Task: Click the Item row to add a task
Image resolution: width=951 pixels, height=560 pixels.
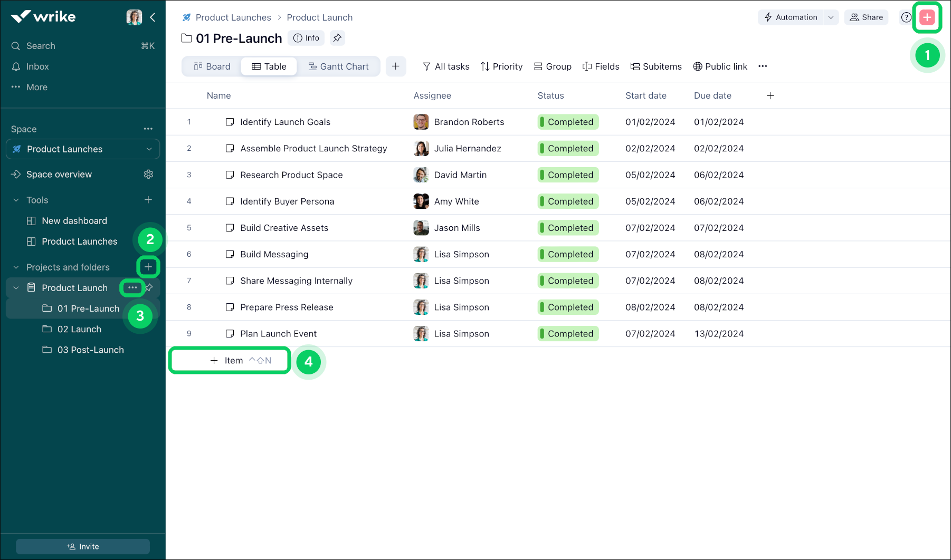Action: 229,360
